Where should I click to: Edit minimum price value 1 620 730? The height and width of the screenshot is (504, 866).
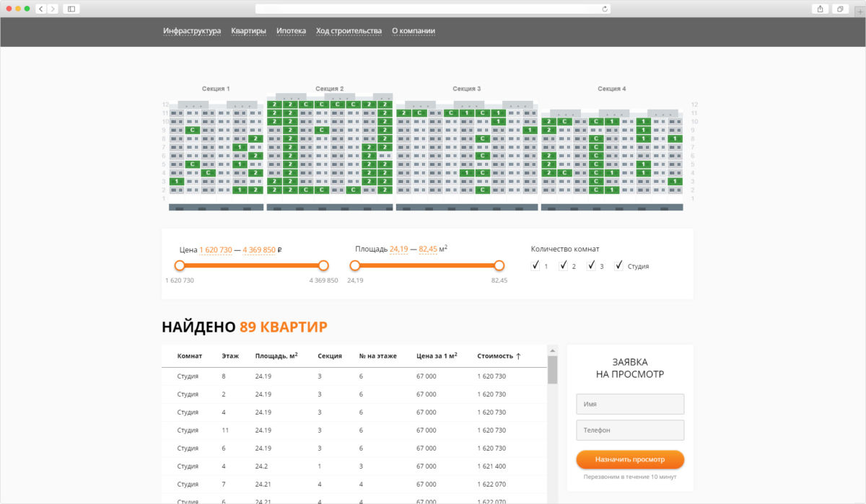tap(216, 249)
